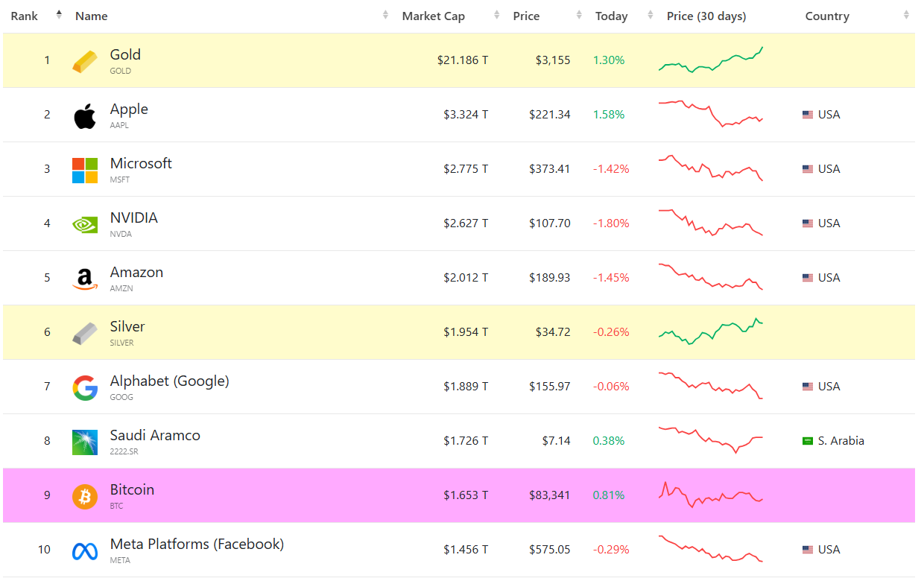Image resolution: width=924 pixels, height=584 pixels.
Task: Click the Country column header label
Action: click(827, 16)
